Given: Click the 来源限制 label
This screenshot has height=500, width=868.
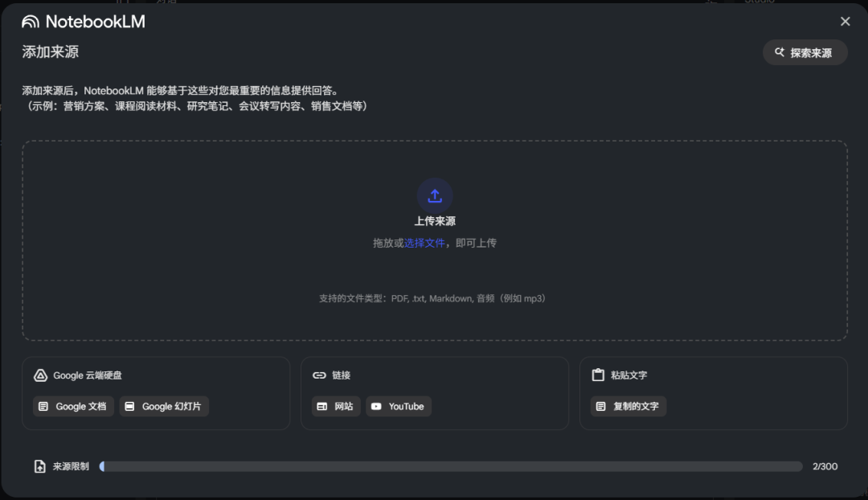Looking at the screenshot, I should tap(71, 466).
